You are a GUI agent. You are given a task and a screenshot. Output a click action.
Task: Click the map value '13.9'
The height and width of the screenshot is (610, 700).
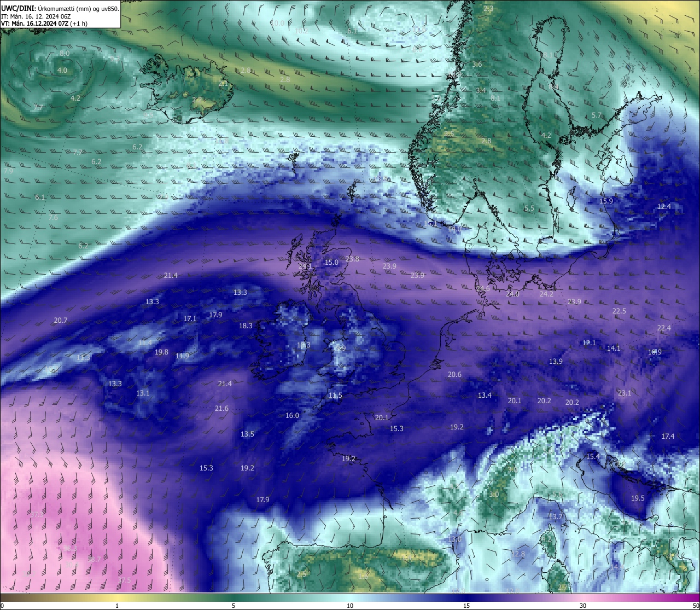(x=556, y=361)
